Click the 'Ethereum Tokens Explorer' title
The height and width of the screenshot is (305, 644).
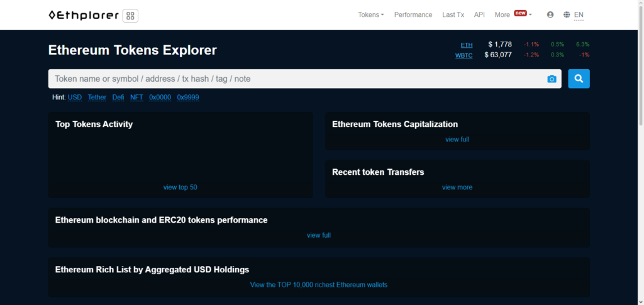(132, 50)
